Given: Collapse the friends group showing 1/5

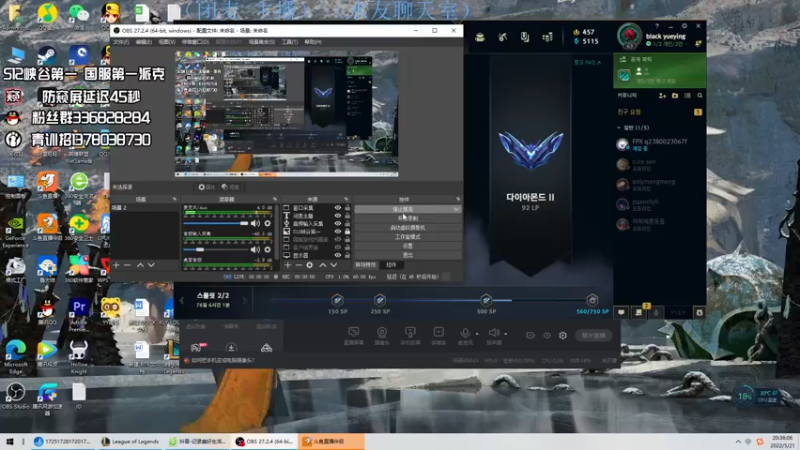Looking at the screenshot, I should pos(619,128).
